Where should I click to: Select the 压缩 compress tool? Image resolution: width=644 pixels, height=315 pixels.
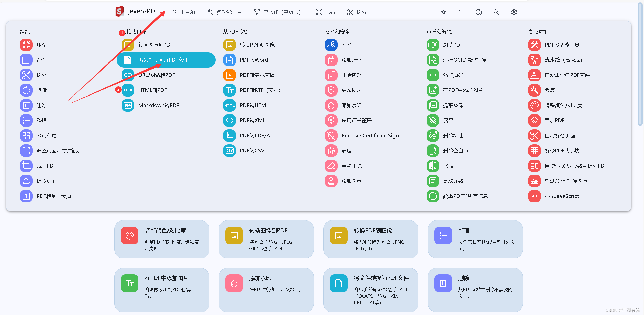pos(42,45)
